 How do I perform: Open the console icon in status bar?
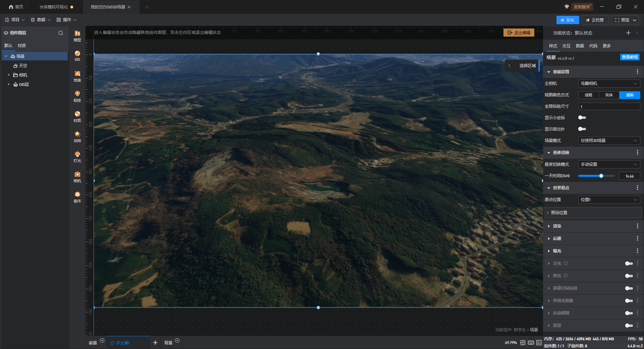click(539, 343)
